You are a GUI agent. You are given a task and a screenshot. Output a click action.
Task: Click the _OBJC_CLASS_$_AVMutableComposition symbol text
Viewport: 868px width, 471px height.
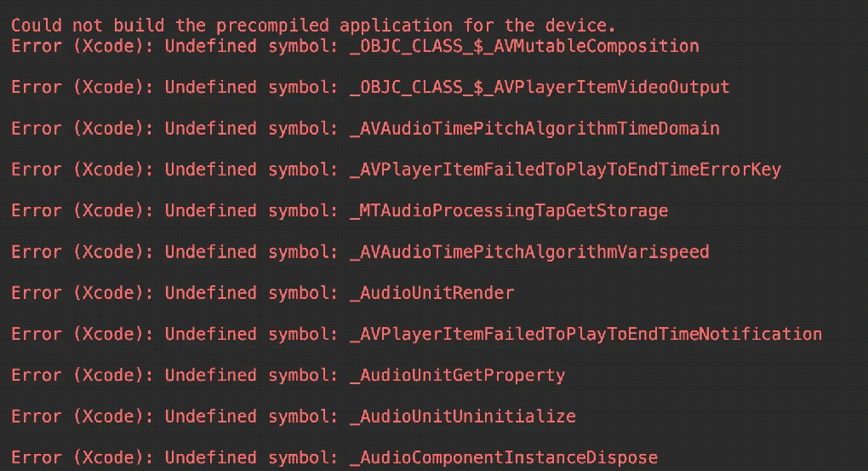[x=524, y=46]
